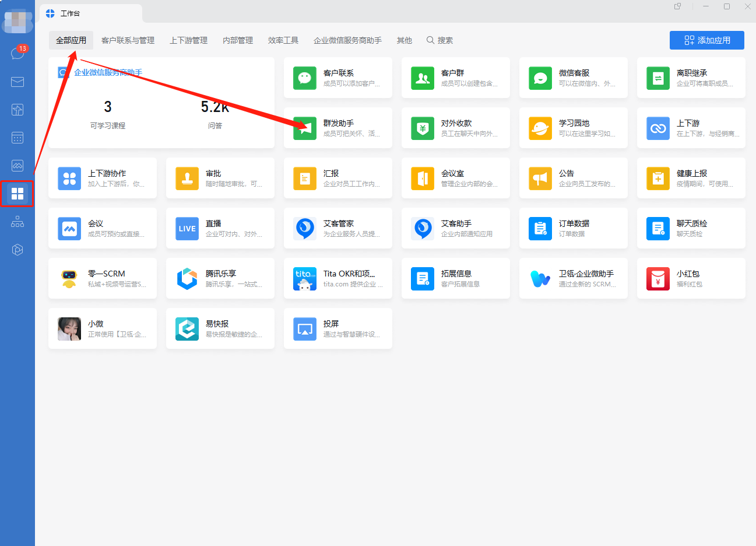
Task: Open the messages chat icon in sidebar
Action: click(x=17, y=54)
